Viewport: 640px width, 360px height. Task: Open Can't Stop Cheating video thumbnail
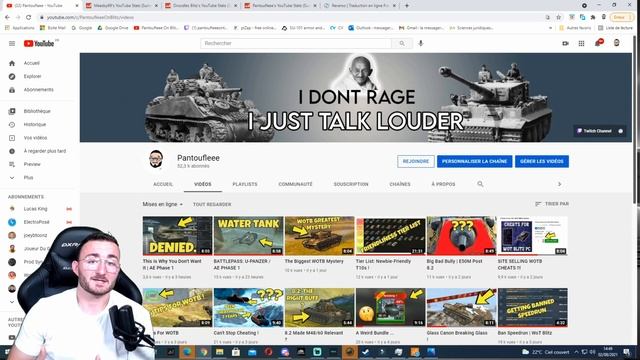point(248,307)
